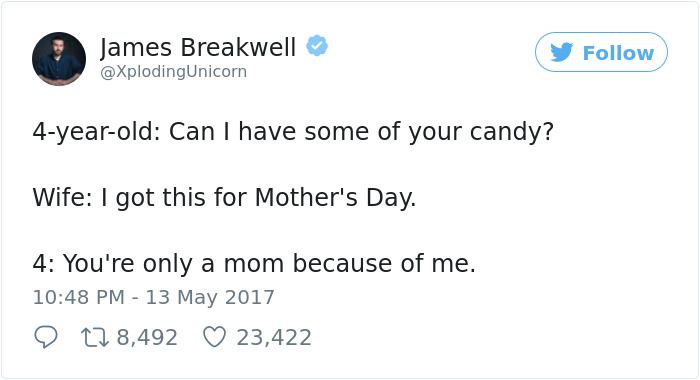Open James Breakwell's profile picture
The width and height of the screenshot is (700, 380).
(59, 58)
